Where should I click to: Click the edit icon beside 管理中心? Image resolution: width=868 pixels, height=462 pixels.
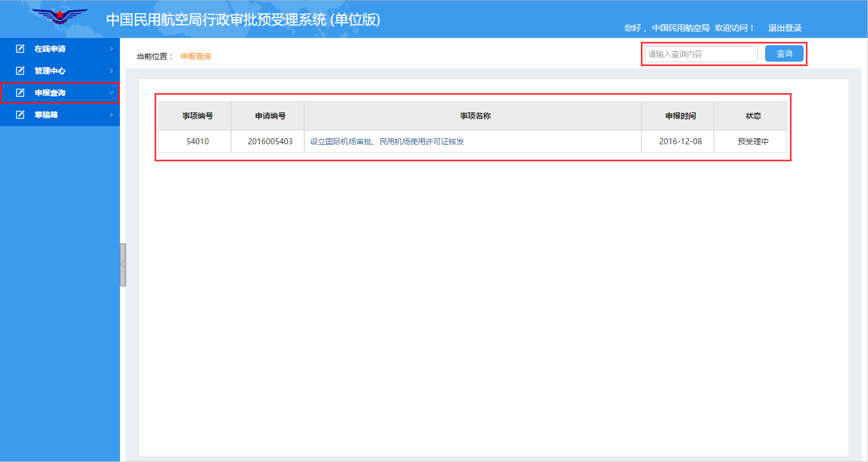click(20, 70)
